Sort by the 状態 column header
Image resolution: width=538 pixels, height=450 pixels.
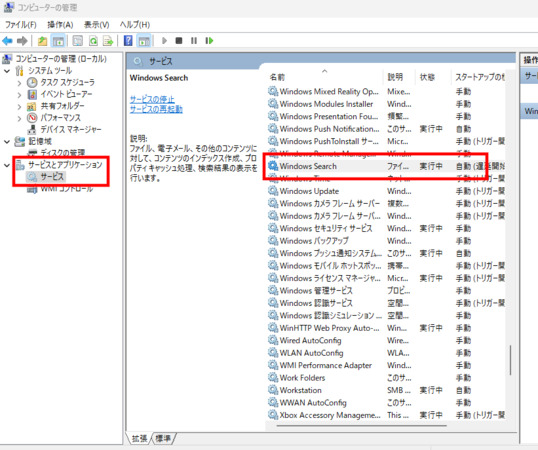pyautogui.click(x=433, y=77)
